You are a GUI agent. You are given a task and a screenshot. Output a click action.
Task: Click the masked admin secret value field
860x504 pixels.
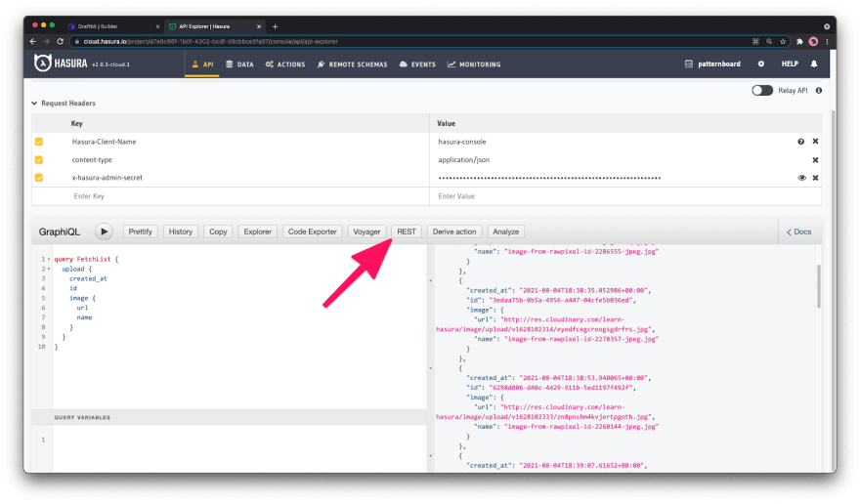(549, 178)
